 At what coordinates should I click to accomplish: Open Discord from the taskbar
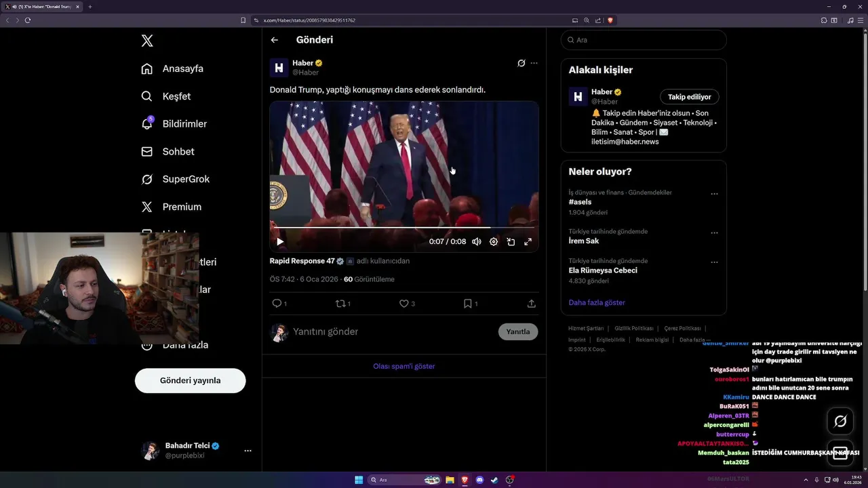coord(480,480)
